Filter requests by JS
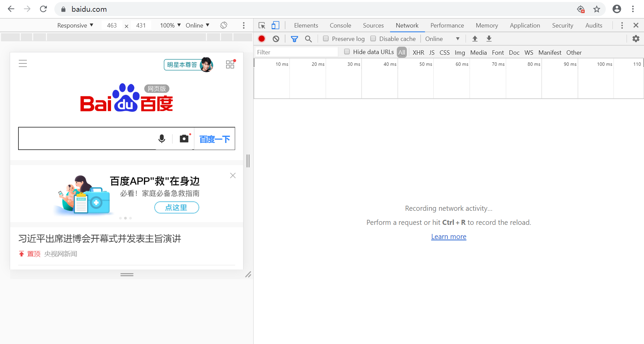The image size is (644, 344). click(432, 53)
